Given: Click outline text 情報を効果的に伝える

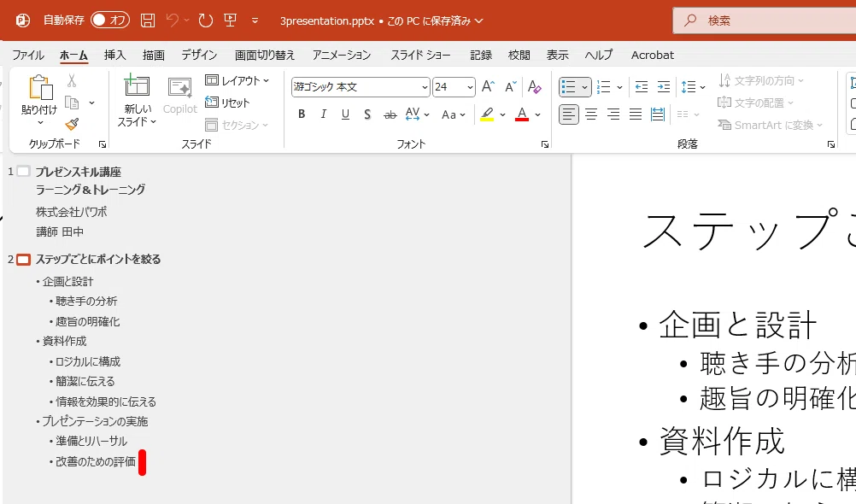Looking at the screenshot, I should pyautogui.click(x=106, y=401).
